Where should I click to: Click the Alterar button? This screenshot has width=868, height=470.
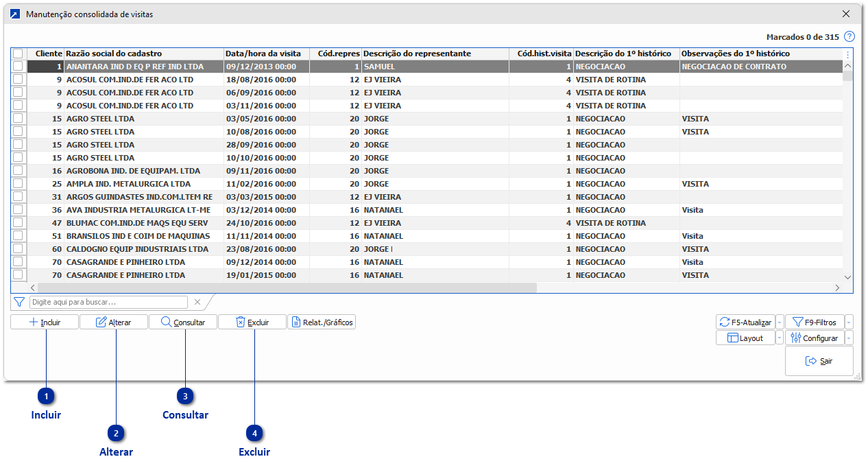pyautogui.click(x=114, y=322)
